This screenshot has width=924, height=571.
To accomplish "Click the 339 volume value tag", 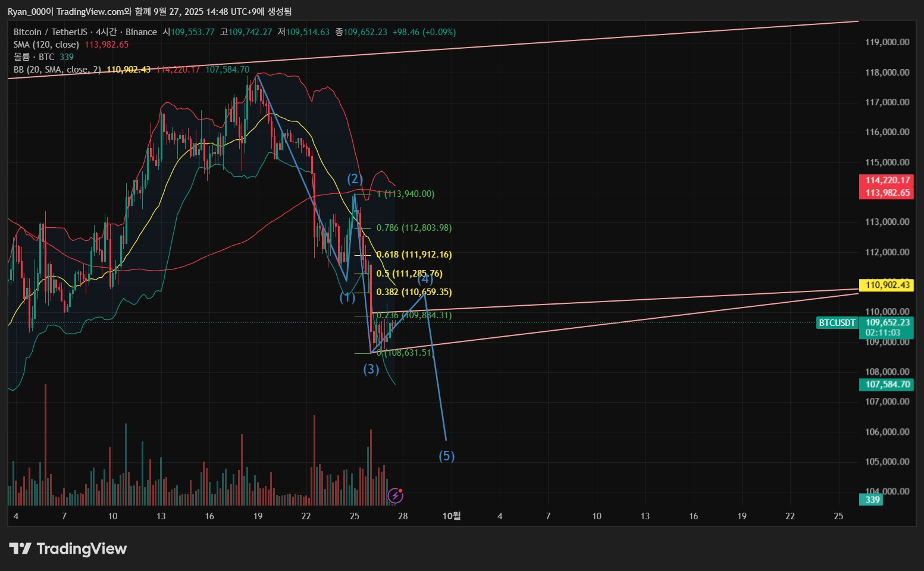I will pyautogui.click(x=872, y=500).
